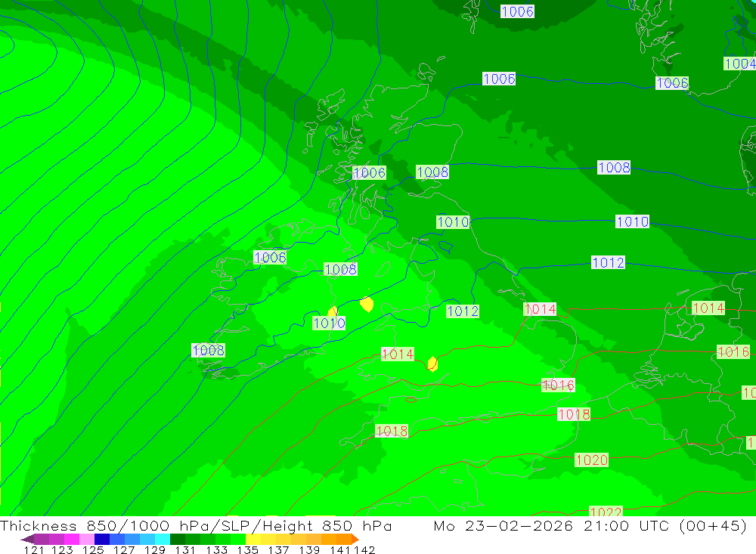The height and width of the screenshot is (554, 756).
Task: Click the red '1018' label over Cornwall
Action: coord(392,431)
